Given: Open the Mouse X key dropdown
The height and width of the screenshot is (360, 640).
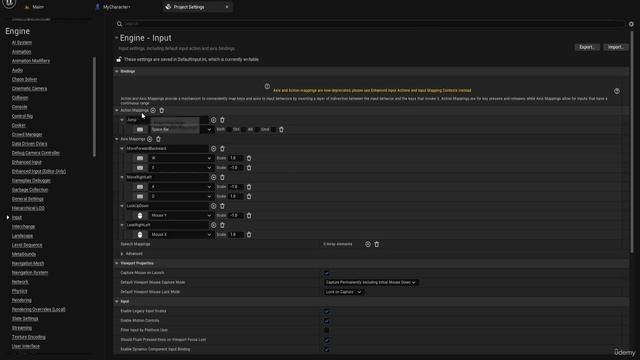Looking at the screenshot, I should pos(181,235).
